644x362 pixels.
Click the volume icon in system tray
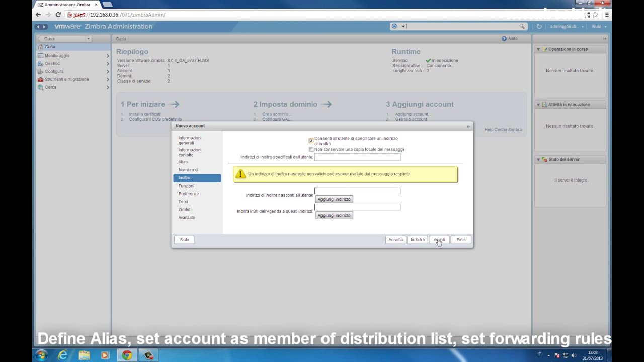[x=573, y=355]
